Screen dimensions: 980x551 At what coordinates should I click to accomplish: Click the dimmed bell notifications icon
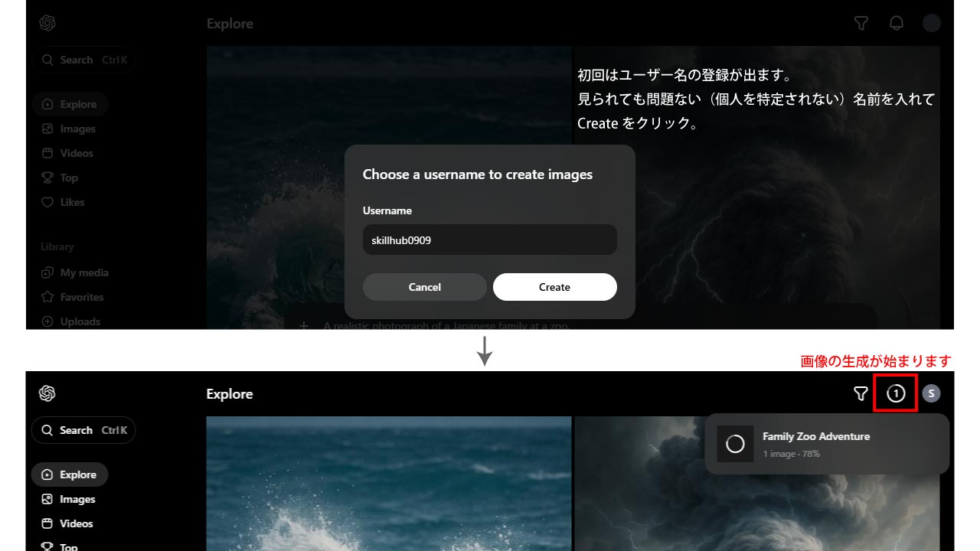pos(897,23)
